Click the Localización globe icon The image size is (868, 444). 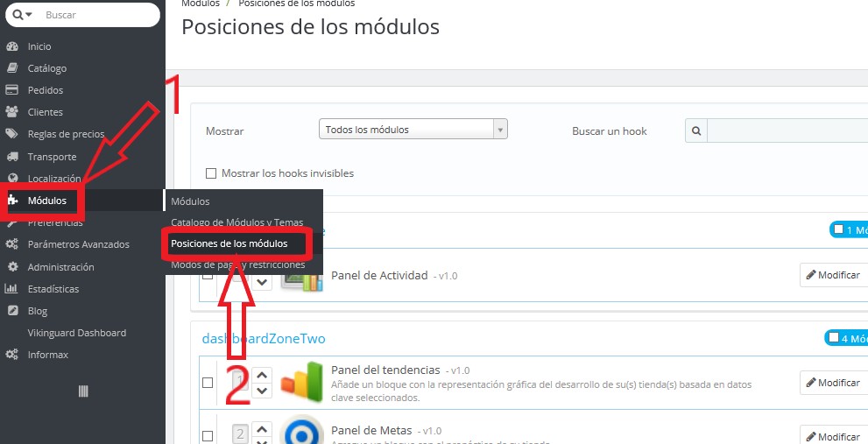coord(12,179)
